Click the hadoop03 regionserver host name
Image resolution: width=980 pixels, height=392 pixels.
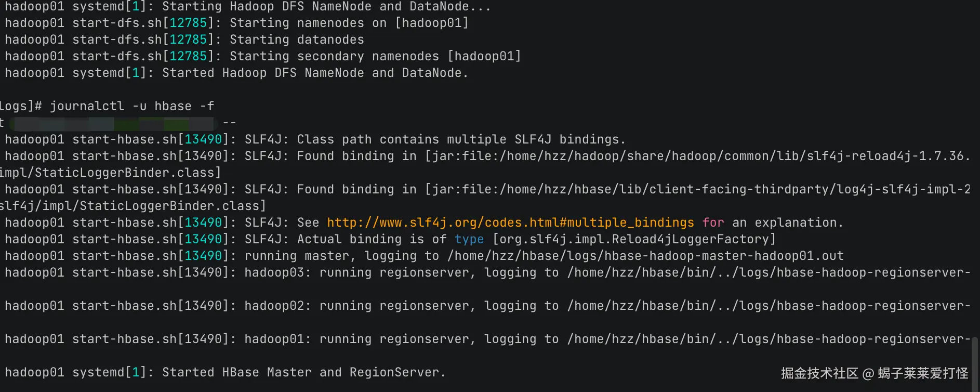point(274,272)
